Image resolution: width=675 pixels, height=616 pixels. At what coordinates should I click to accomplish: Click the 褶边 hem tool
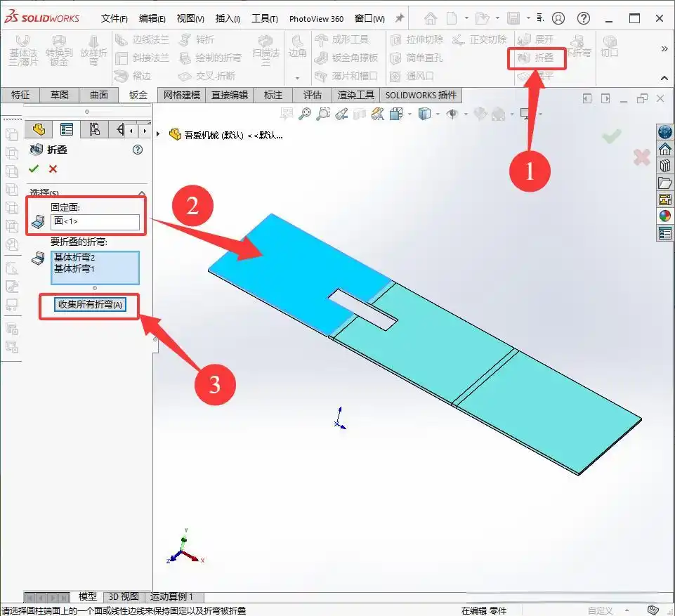pos(133,76)
